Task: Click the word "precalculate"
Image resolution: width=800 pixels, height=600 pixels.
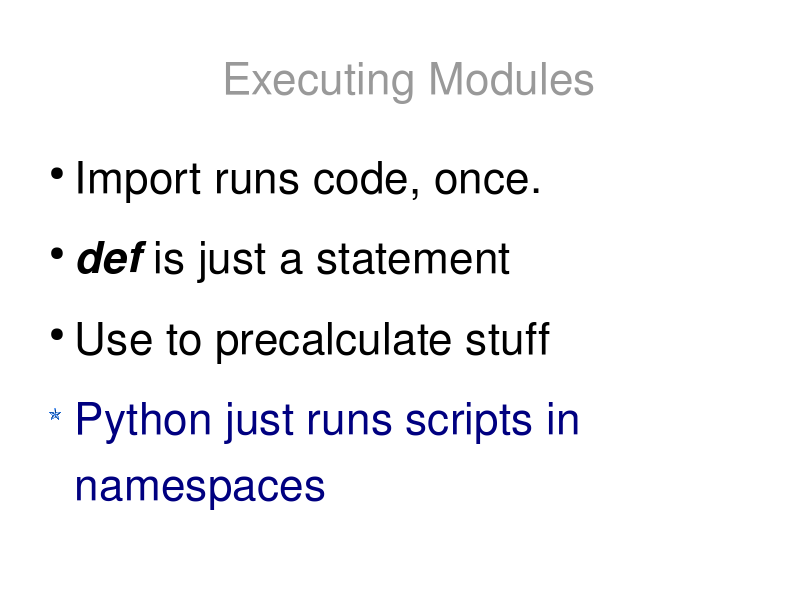Action: point(333,341)
